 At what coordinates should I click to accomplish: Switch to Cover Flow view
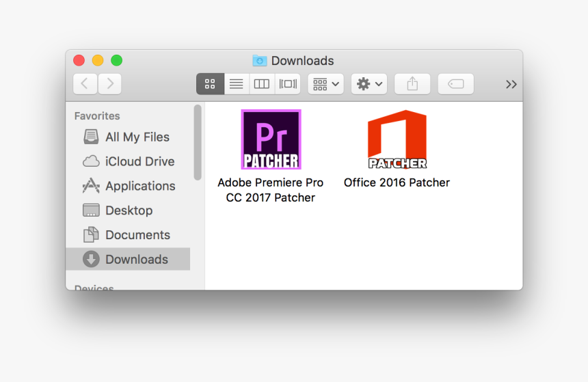(288, 83)
